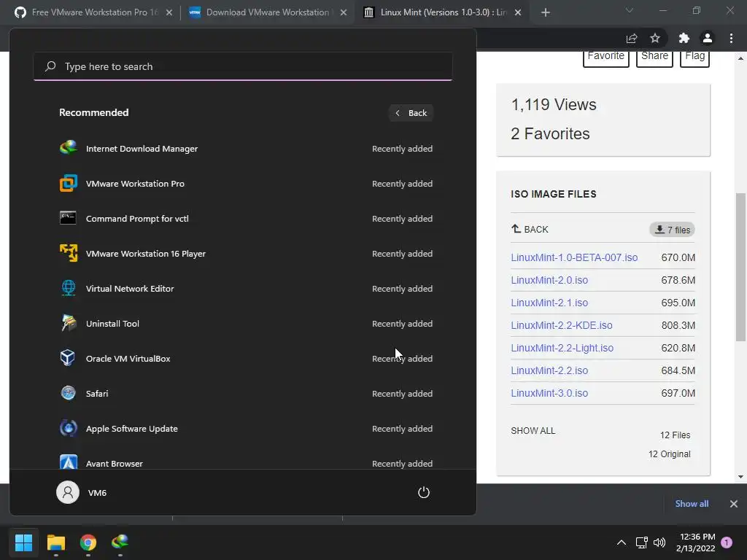The height and width of the screenshot is (560, 747).
Task: Download LinuxMint-2.0.iso
Action: pyautogui.click(x=549, y=280)
